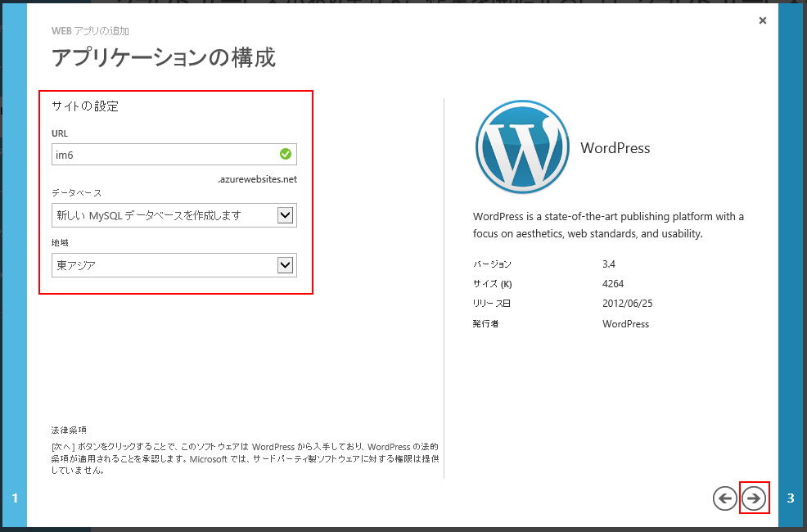Click the WordPress logo image
807x532 pixels.
pos(522,147)
